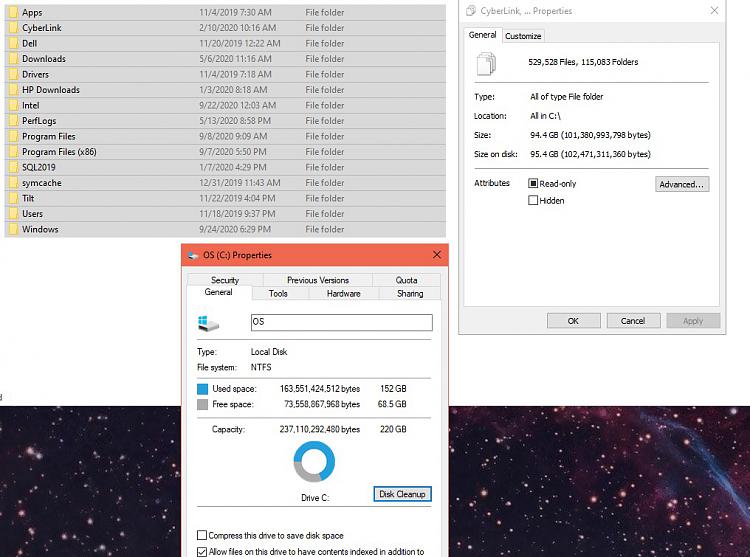The width and height of the screenshot is (750, 557).
Task: Click the HP Downloads folder icon
Action: tap(13, 90)
